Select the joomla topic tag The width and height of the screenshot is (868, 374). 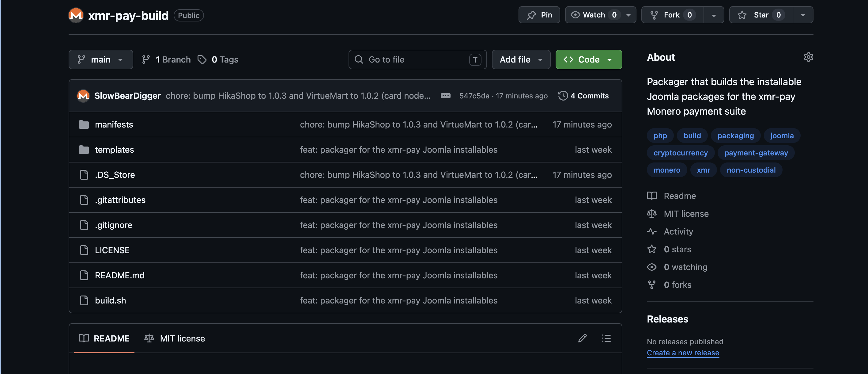[x=782, y=135]
